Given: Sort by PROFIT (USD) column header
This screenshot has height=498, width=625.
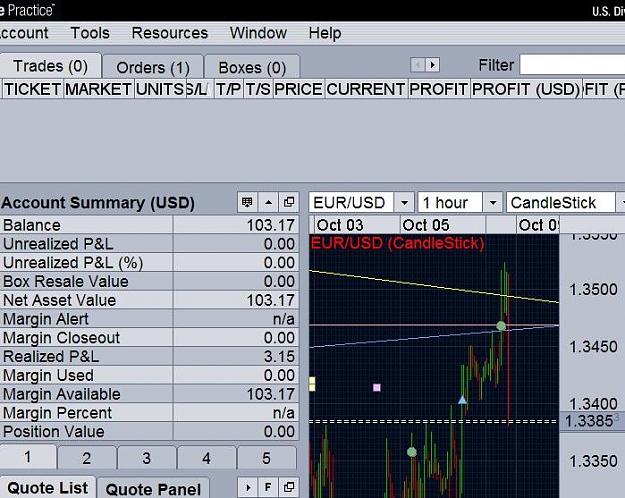Looking at the screenshot, I should click(526, 89).
